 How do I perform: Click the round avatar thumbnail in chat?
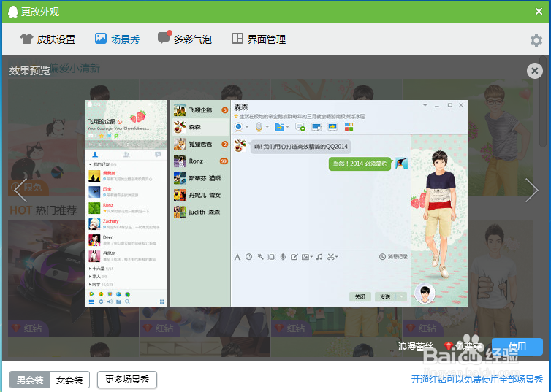point(425,293)
